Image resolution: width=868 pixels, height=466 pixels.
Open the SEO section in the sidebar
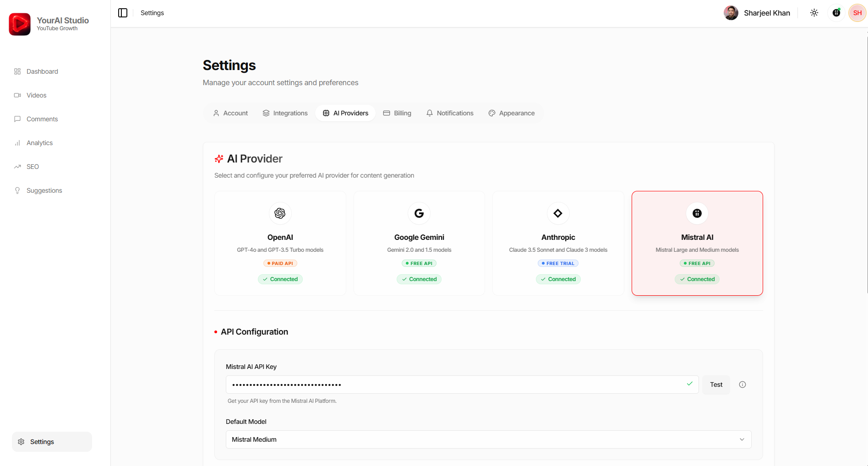(33, 167)
